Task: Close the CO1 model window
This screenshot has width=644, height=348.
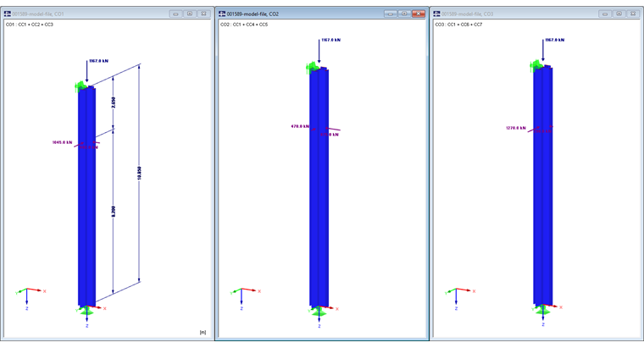Action: click(x=203, y=14)
